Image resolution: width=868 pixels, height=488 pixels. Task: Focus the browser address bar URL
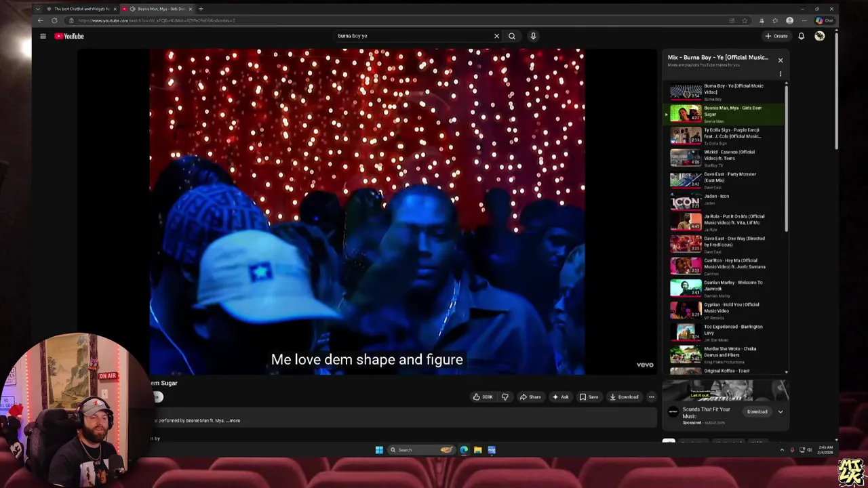point(157,20)
